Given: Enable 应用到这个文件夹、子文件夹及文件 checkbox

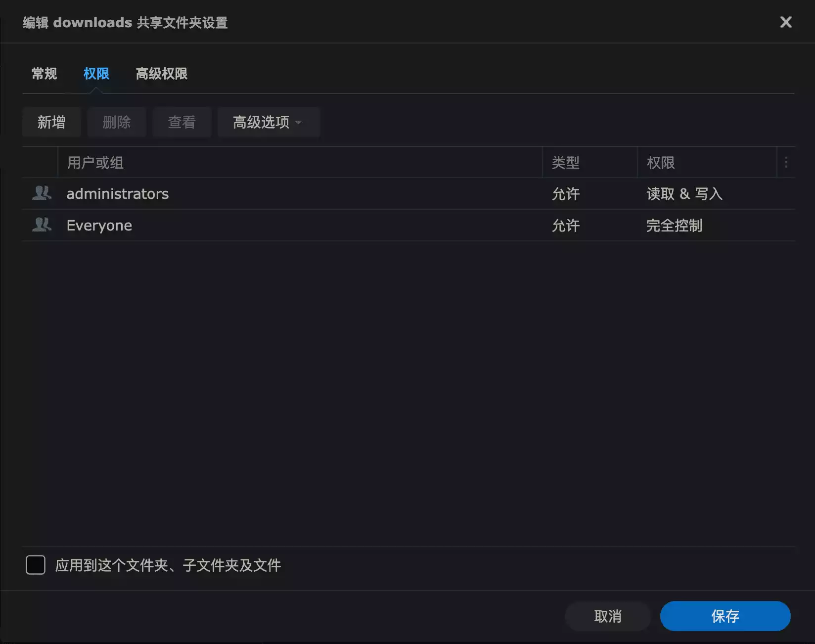Looking at the screenshot, I should tap(36, 565).
